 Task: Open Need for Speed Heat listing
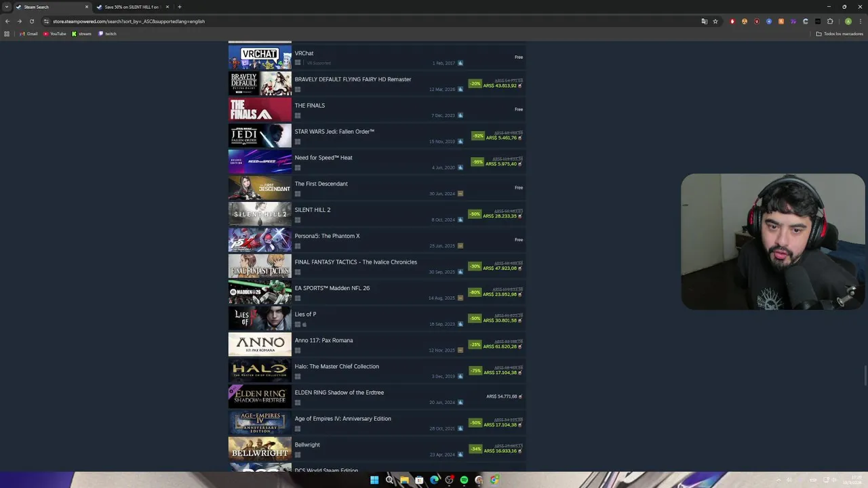tap(377, 162)
